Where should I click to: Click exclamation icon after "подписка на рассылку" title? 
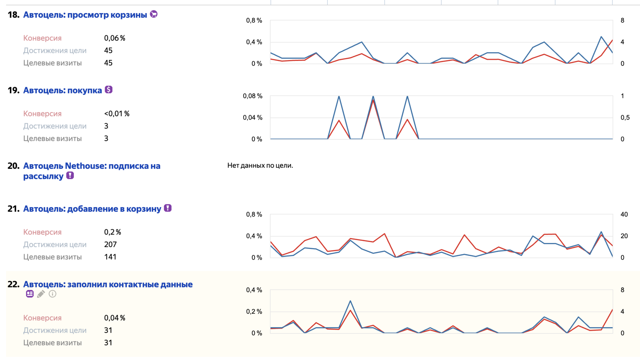tap(70, 175)
